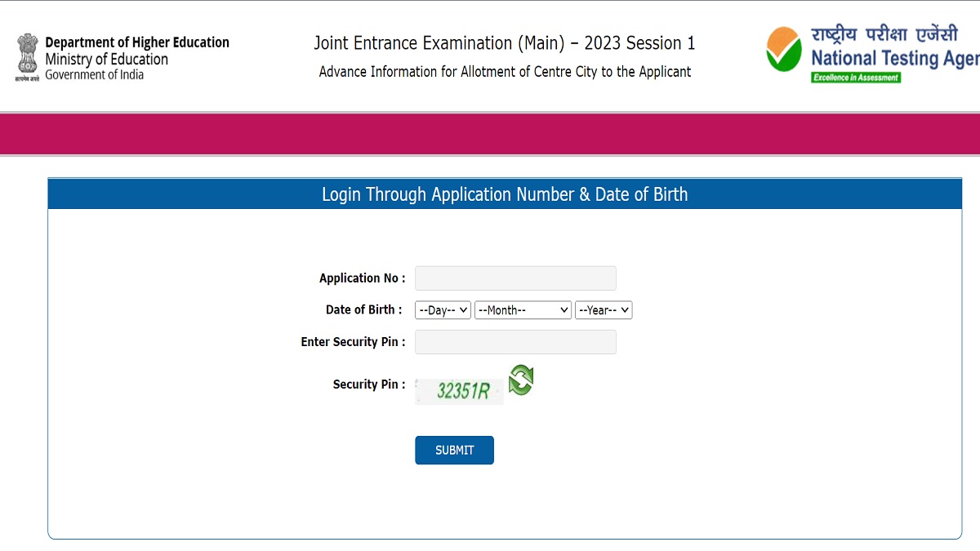Open the Month dropdown for date of birth
980x551 pixels.
click(523, 310)
